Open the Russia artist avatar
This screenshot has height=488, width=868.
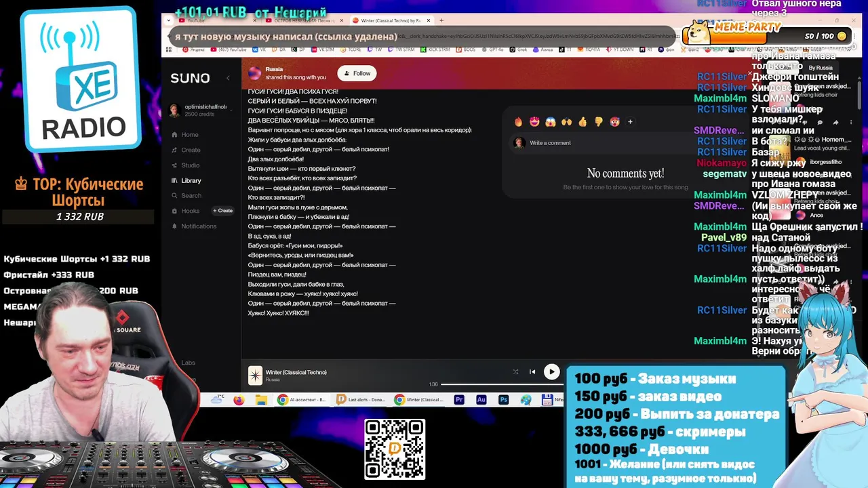[254, 73]
